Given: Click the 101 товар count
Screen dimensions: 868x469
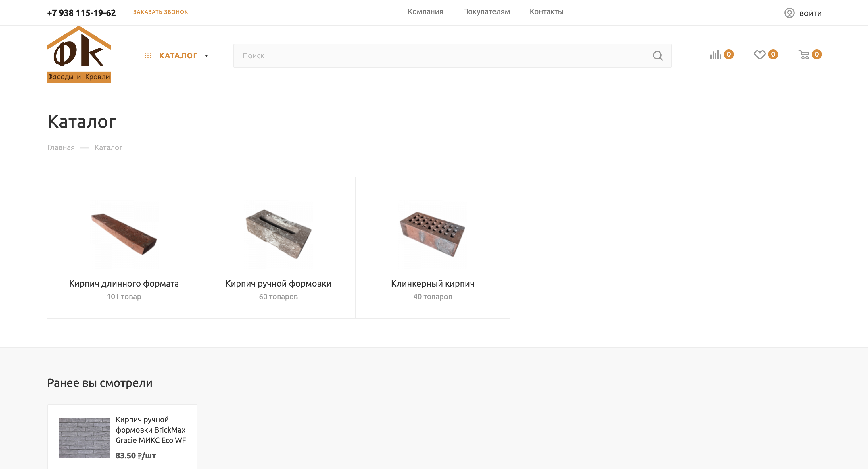Looking at the screenshot, I should pos(124,297).
